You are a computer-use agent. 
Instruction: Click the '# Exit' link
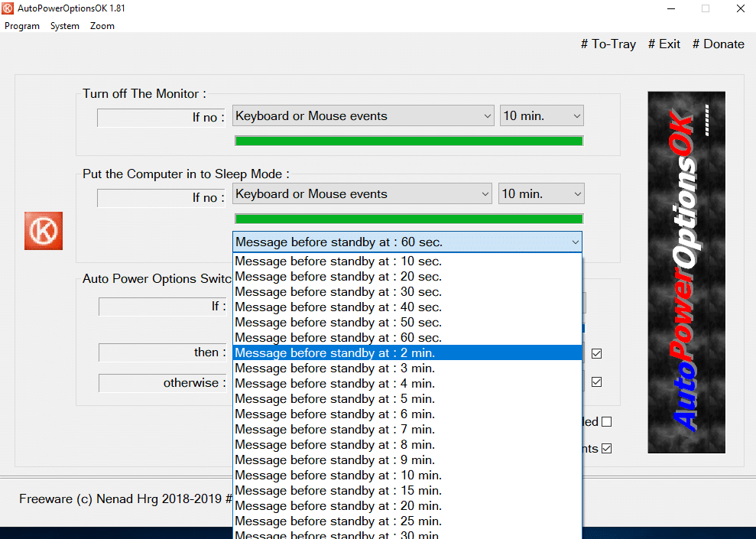pyautogui.click(x=664, y=44)
